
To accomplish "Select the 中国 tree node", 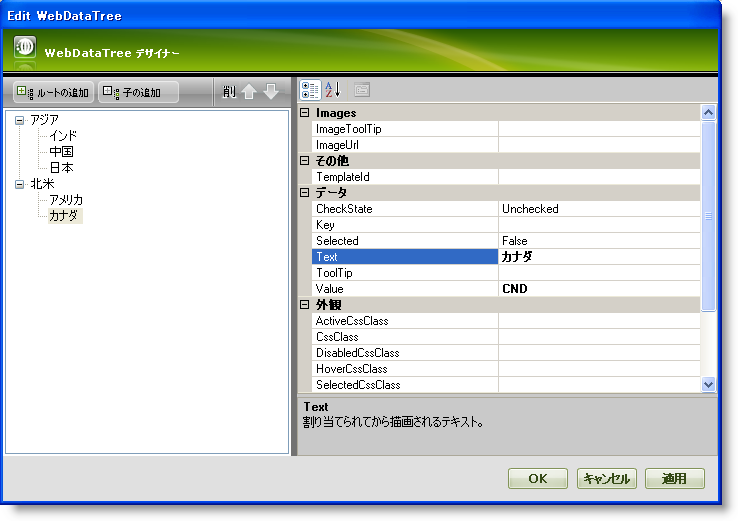I will coord(62,152).
